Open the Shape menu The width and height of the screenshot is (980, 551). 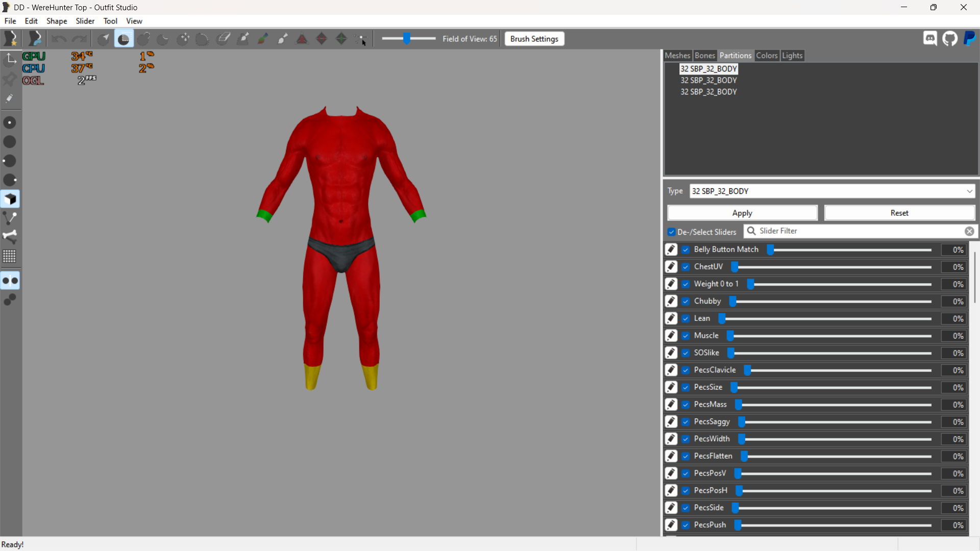pos(57,21)
